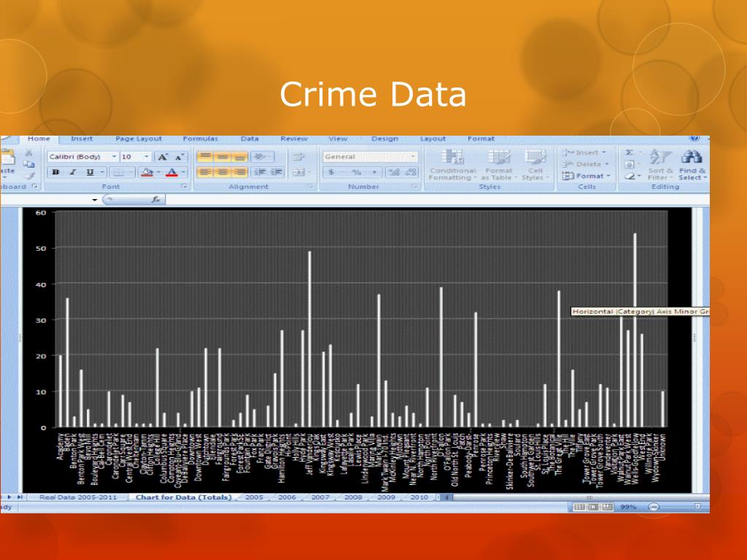The image size is (747, 560).
Task: Open the Cell Styles gallery
Action: pos(535,165)
